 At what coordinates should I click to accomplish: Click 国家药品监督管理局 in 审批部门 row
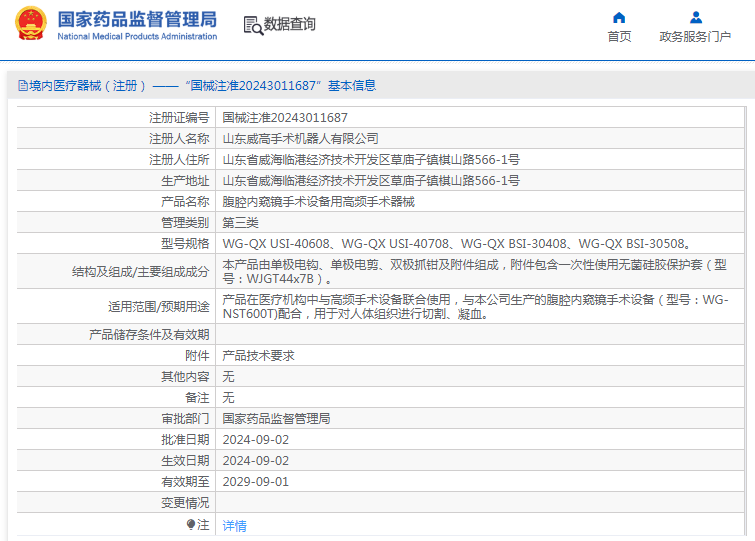[276, 419]
